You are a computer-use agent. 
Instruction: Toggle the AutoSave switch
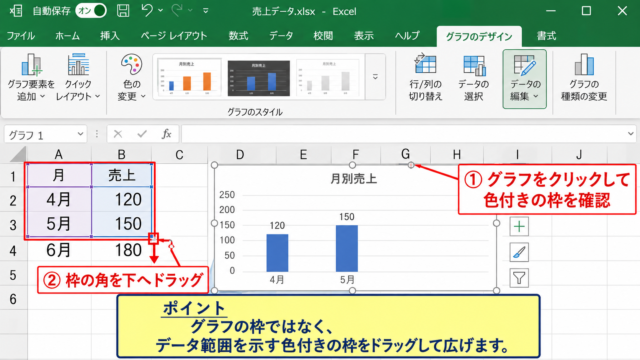(91, 11)
